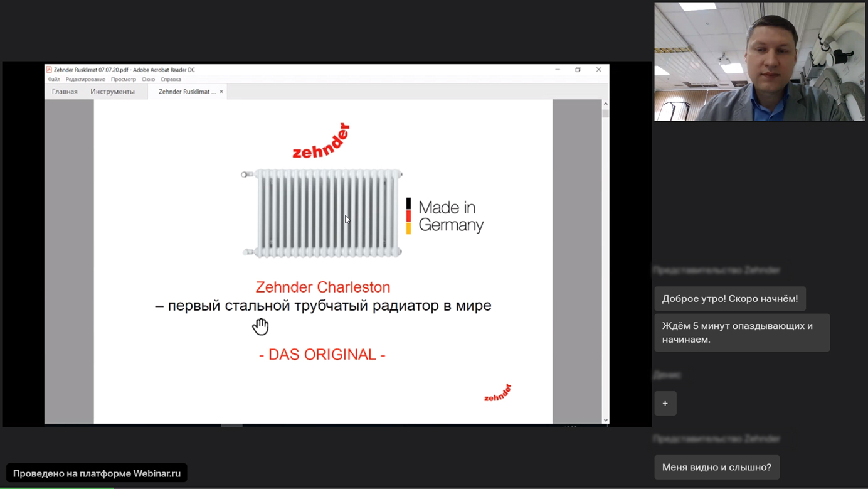Switch to the Инструменты tab
The width and height of the screenshot is (868, 489).
(x=112, y=92)
